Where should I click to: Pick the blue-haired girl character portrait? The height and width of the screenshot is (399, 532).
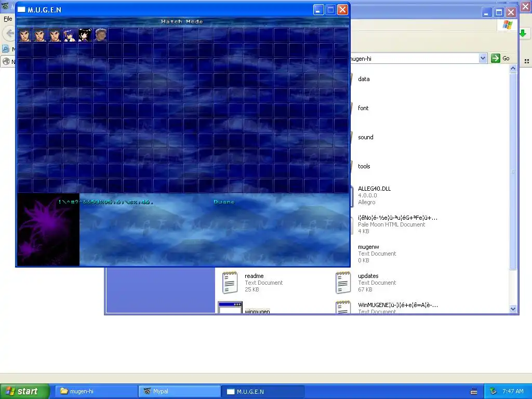[70, 35]
